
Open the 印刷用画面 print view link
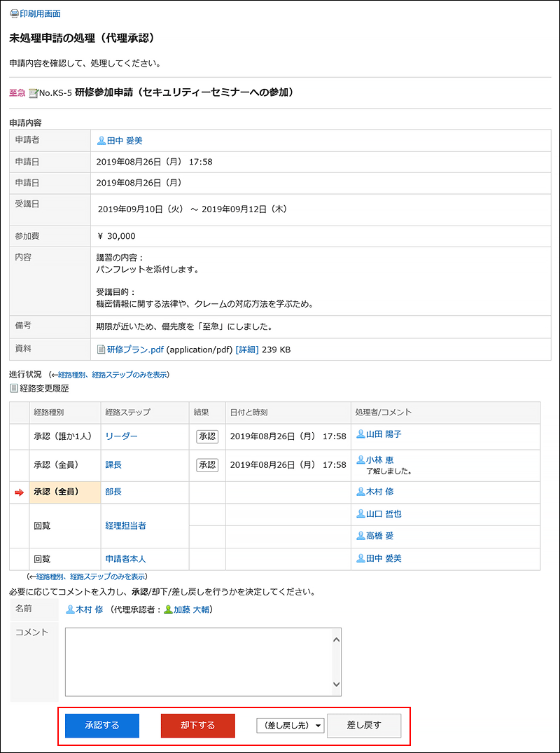click(40, 14)
